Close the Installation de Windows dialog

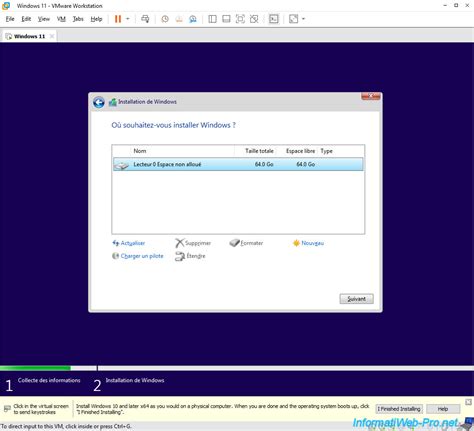[x=371, y=96]
